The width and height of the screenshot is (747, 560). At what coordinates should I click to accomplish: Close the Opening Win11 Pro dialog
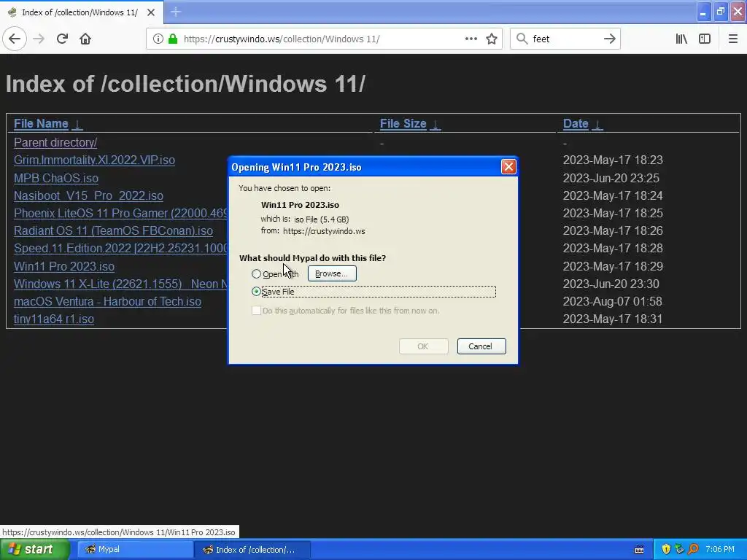click(x=508, y=167)
